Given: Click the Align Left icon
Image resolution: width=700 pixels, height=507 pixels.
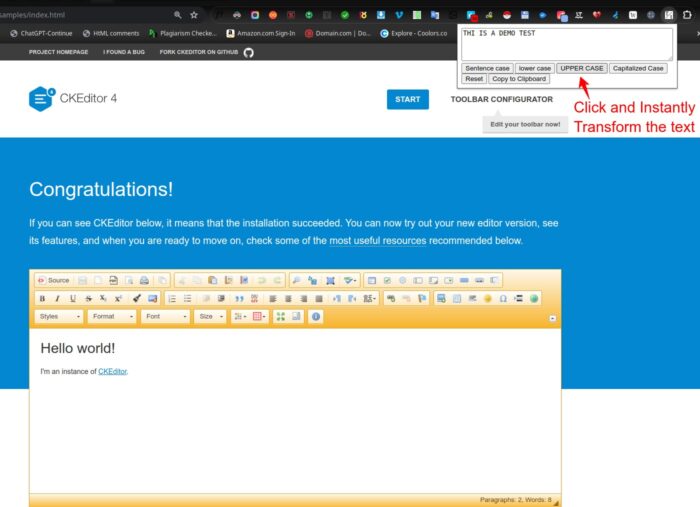Looking at the screenshot, I should (x=273, y=299).
